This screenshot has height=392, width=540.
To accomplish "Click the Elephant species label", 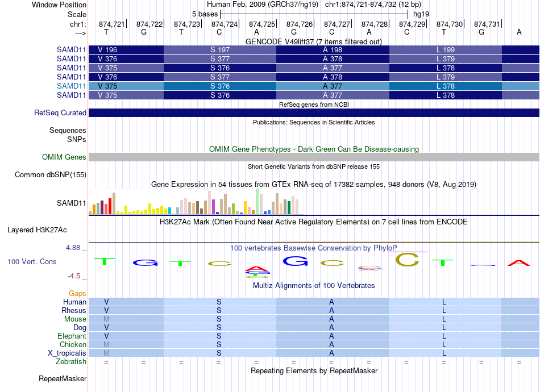I will click(72, 336).
